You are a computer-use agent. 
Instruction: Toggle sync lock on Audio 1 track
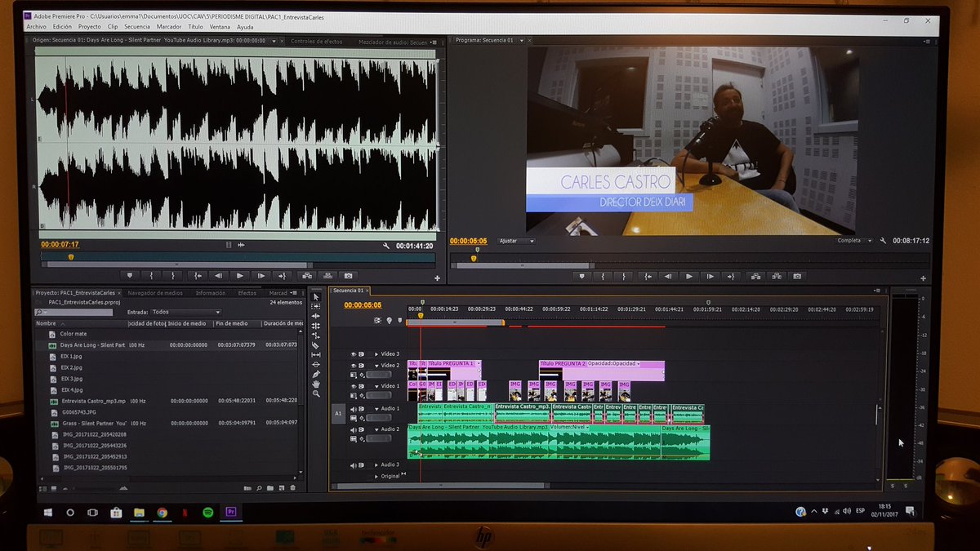tap(362, 409)
